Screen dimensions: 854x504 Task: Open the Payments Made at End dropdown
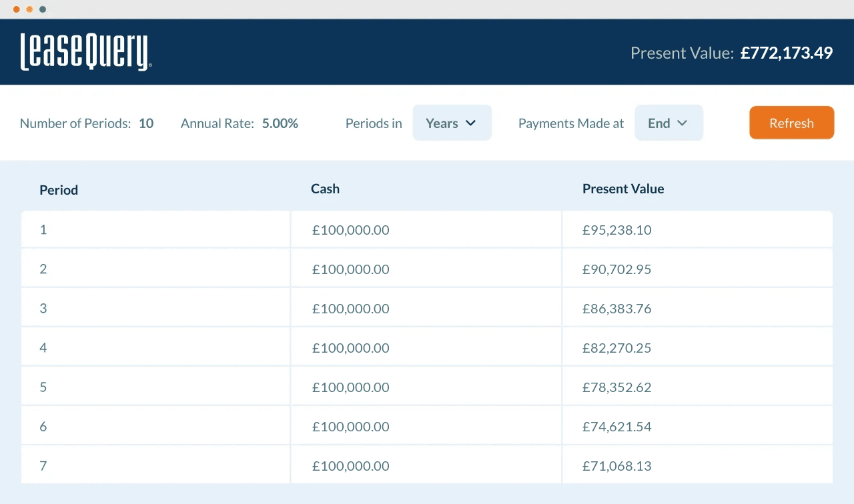click(x=668, y=123)
